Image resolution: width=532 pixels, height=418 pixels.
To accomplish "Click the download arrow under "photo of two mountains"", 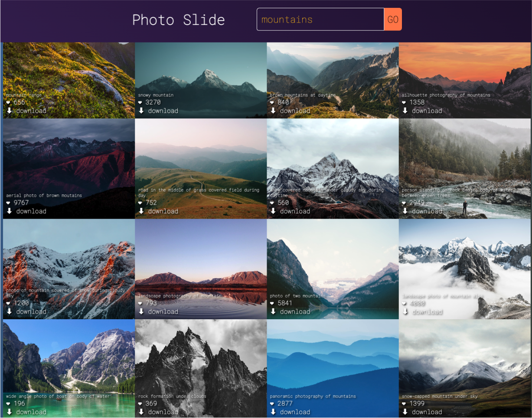I will [273, 311].
